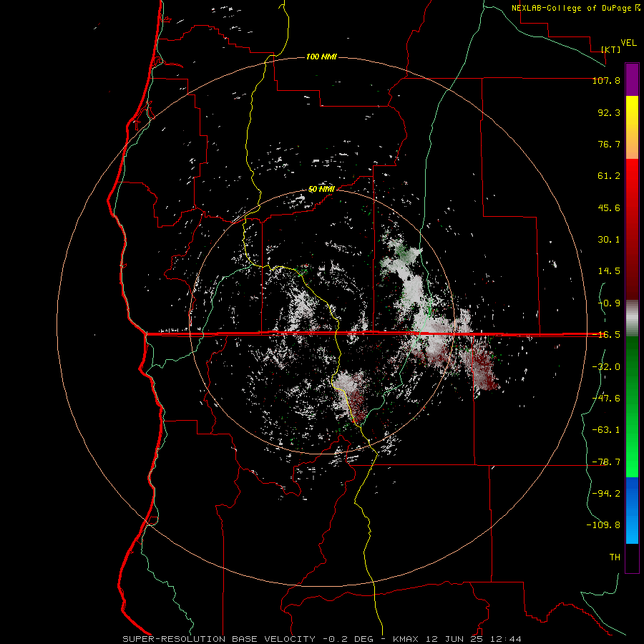Image resolution: width=644 pixels, height=644 pixels.
Task: Click the VEL legend title
Action: [629, 43]
